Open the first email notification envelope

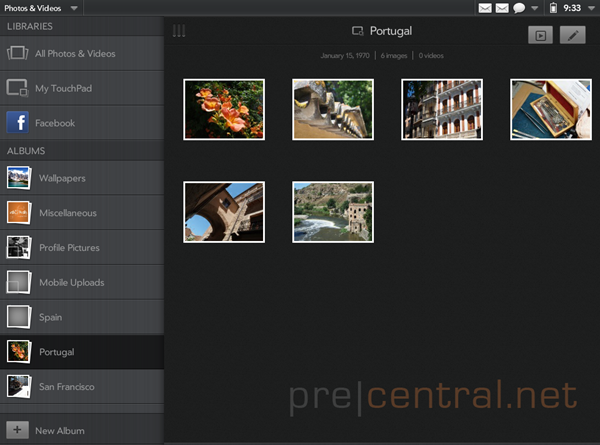coord(485,8)
